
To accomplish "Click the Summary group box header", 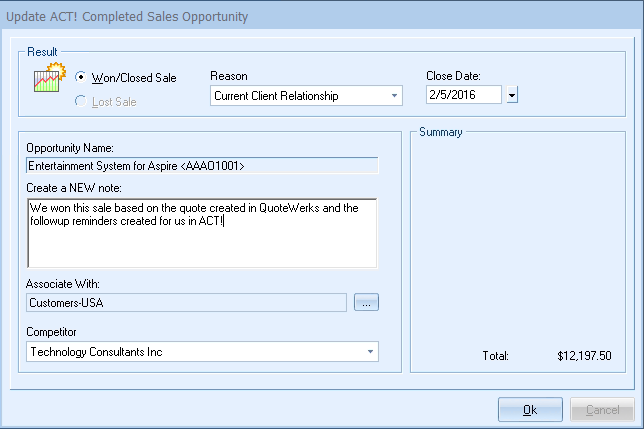I will pos(440,131).
